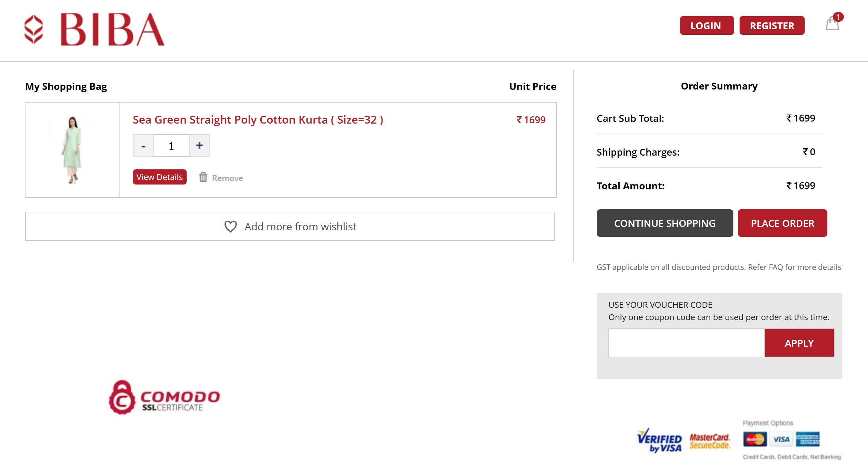Viewport: 868px width, 463px height.
Task: Click the kurta product thumbnail image
Action: [72, 150]
